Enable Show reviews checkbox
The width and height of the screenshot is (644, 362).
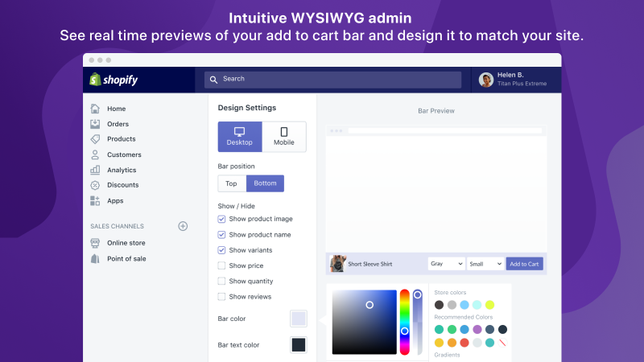[221, 297]
